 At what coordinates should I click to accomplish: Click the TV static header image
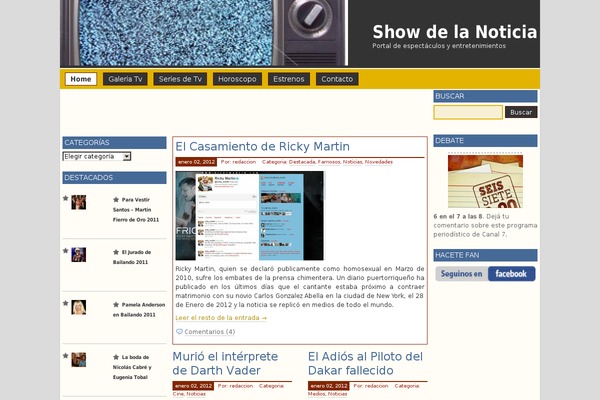point(204,33)
